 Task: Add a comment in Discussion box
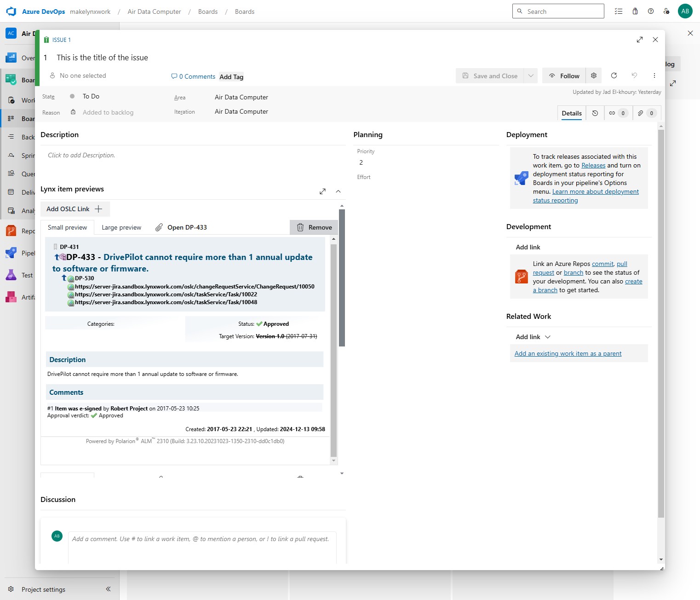click(x=202, y=548)
